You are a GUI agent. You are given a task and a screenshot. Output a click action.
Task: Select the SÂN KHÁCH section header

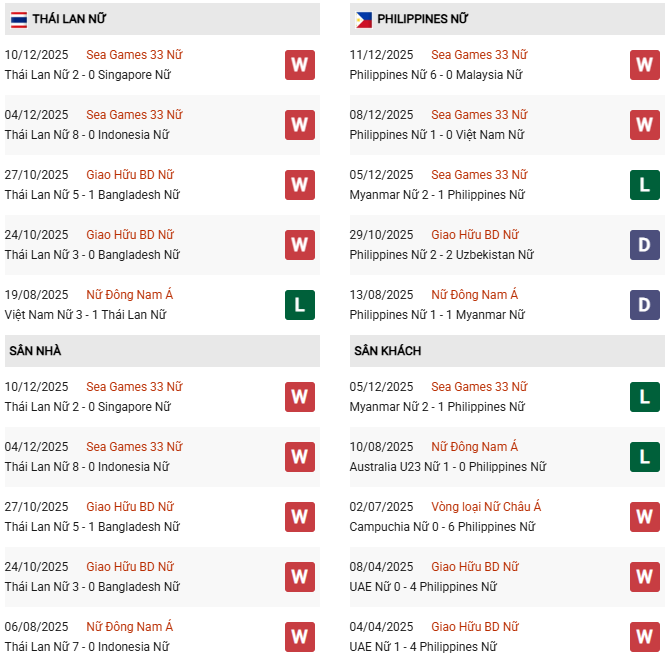[x=387, y=351]
